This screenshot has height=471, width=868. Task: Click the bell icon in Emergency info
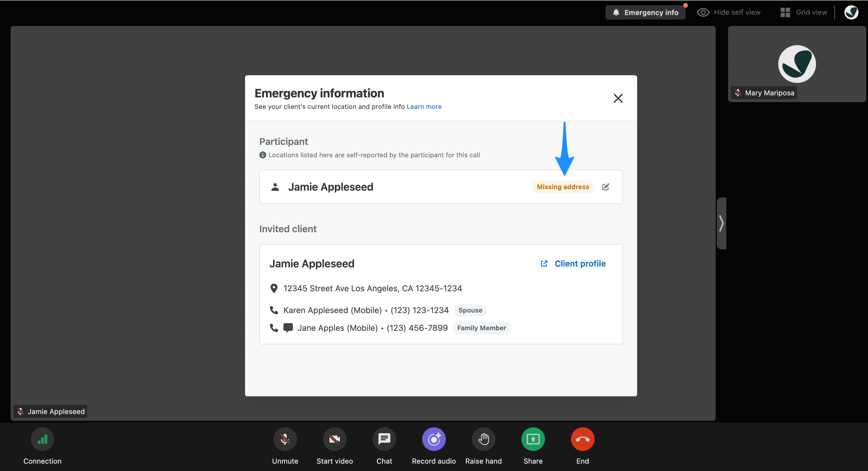click(x=616, y=12)
